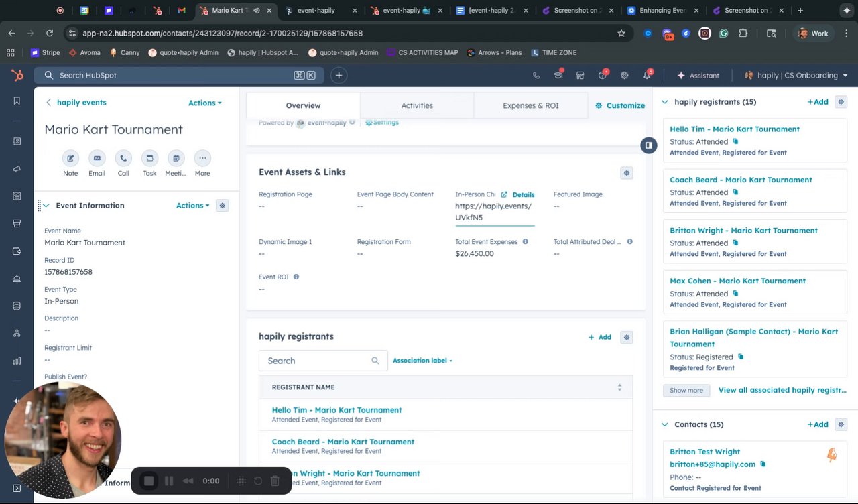The width and height of the screenshot is (858, 504).
Task: Open Hello Tim row in registrants table
Action: (336, 410)
